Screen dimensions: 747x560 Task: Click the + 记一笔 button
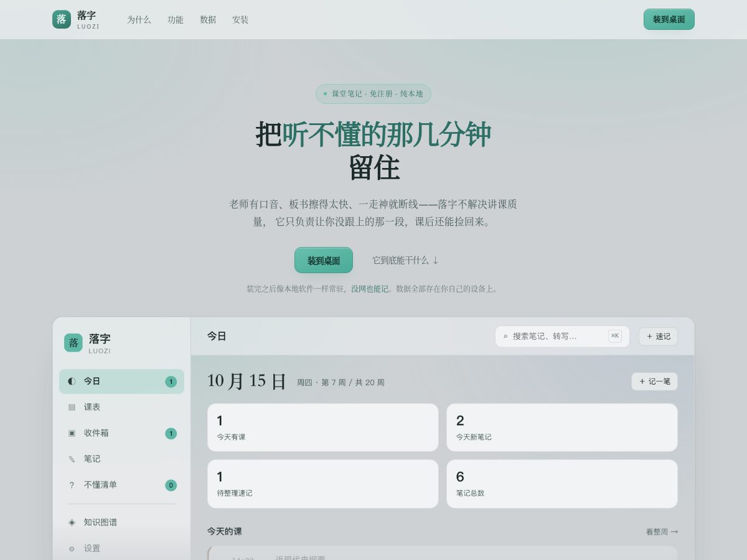click(x=654, y=381)
